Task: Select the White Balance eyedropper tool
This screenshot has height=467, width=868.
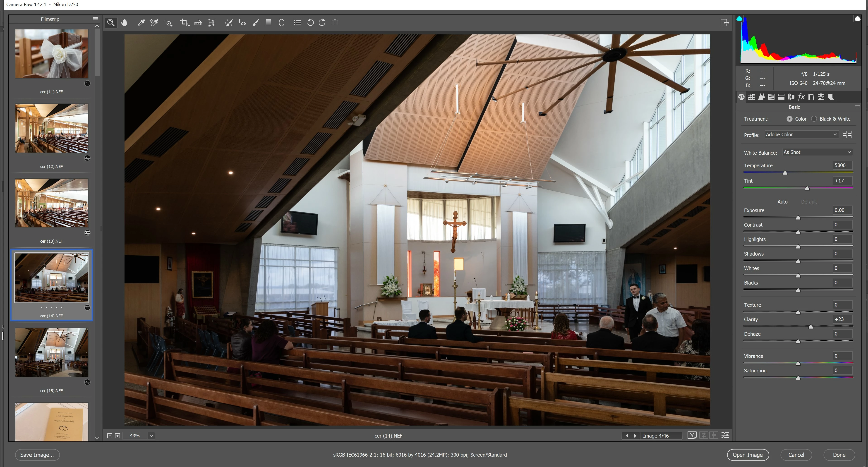Action: pos(141,23)
